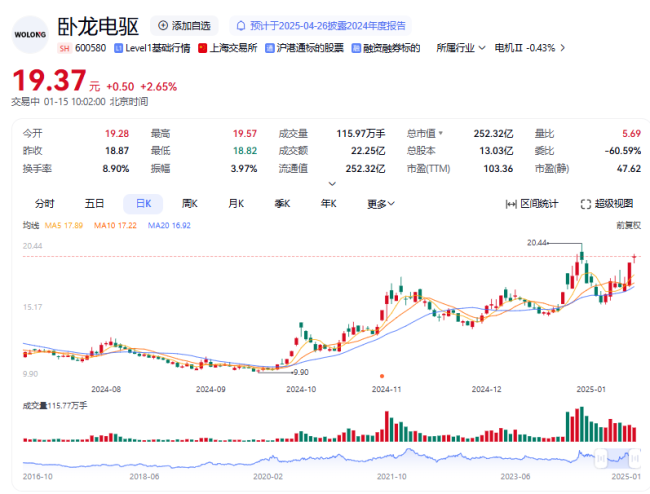Click the 超级视图 fullscreen icon
The image size is (650, 494).
pos(585,204)
